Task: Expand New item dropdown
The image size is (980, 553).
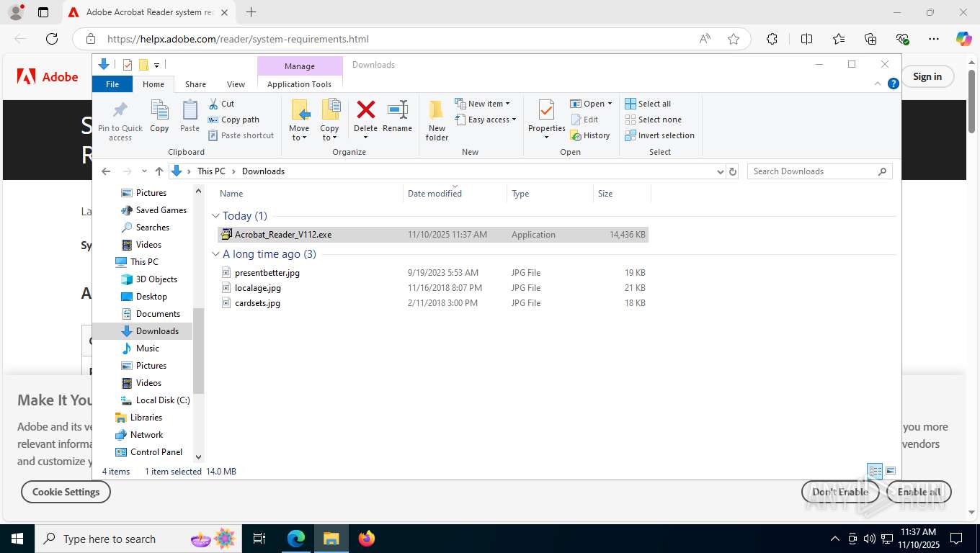Action: pyautogui.click(x=482, y=104)
